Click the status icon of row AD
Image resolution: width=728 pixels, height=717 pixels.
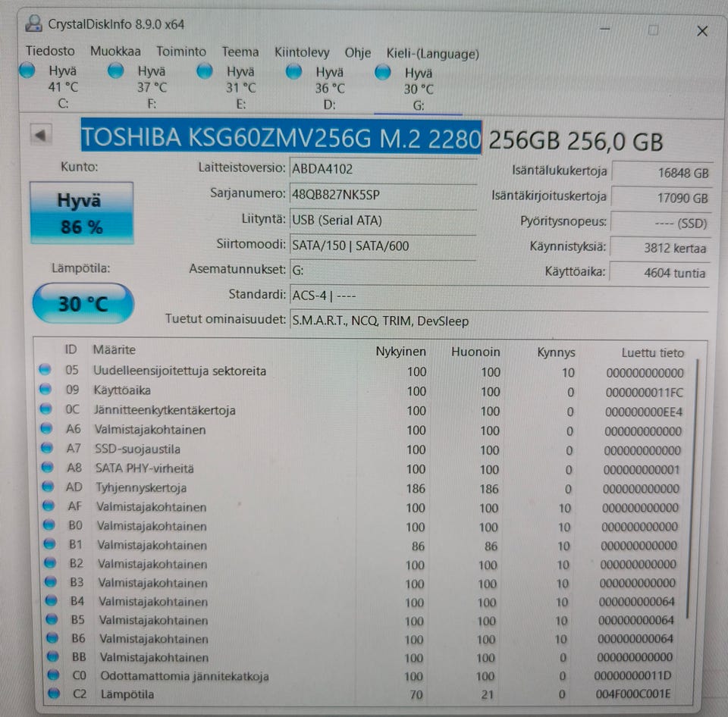coord(48,487)
